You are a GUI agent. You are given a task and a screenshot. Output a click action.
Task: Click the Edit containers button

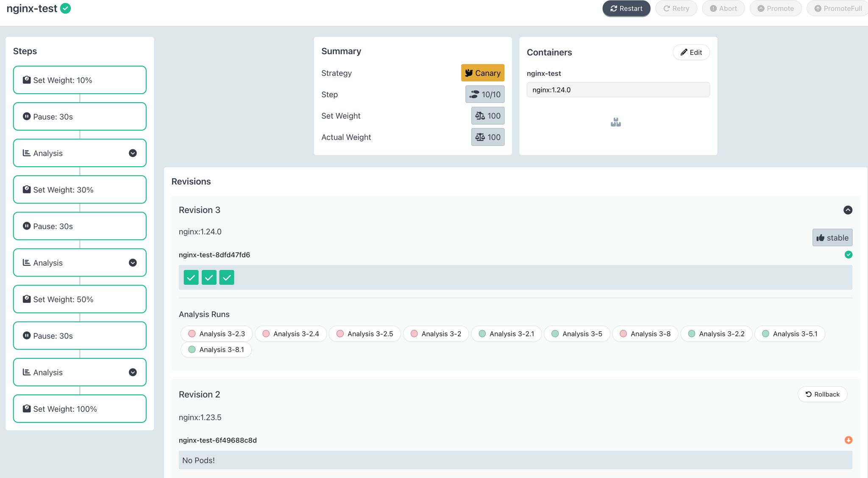click(x=691, y=52)
